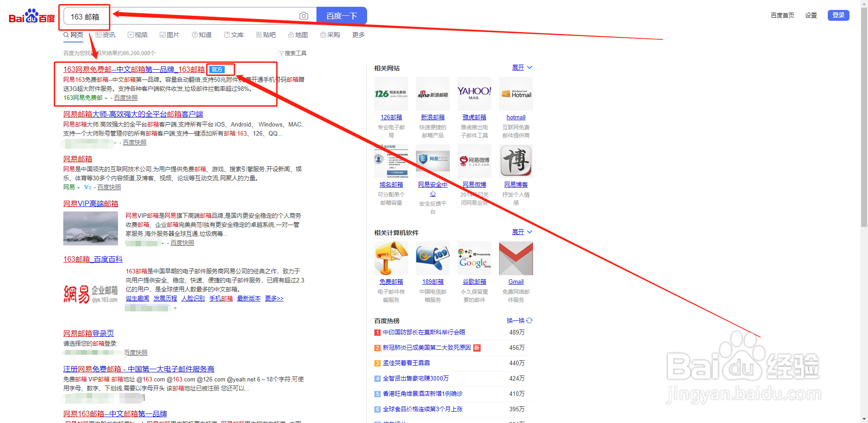Click the 189邮箱 icon

(433, 258)
